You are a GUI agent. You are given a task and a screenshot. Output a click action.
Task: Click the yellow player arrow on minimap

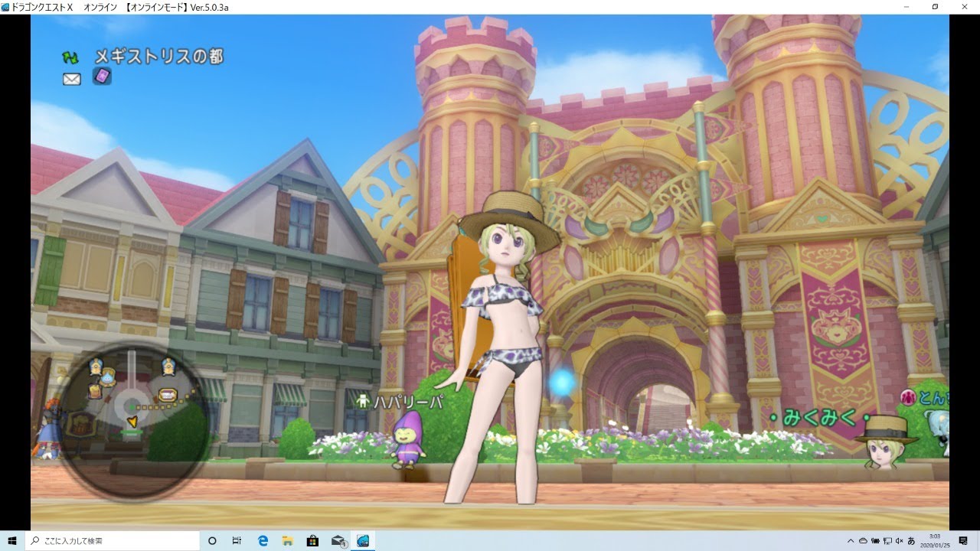tap(132, 421)
